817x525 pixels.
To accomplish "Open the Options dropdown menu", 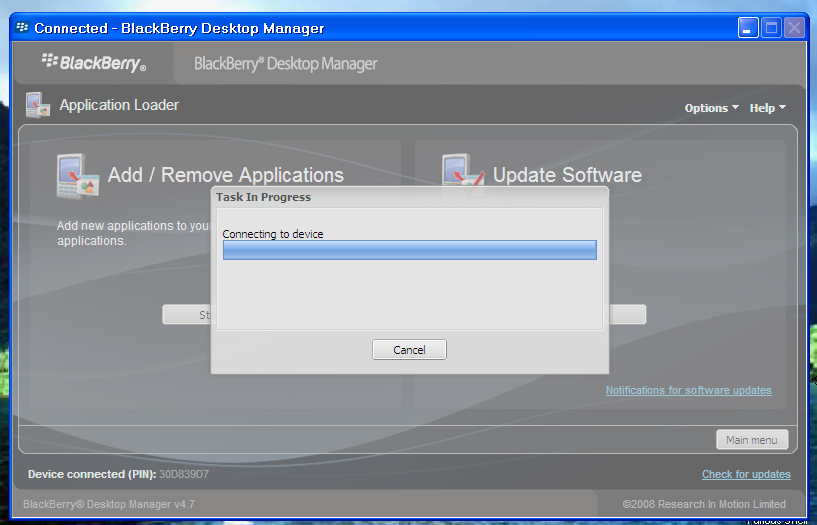I will point(711,108).
